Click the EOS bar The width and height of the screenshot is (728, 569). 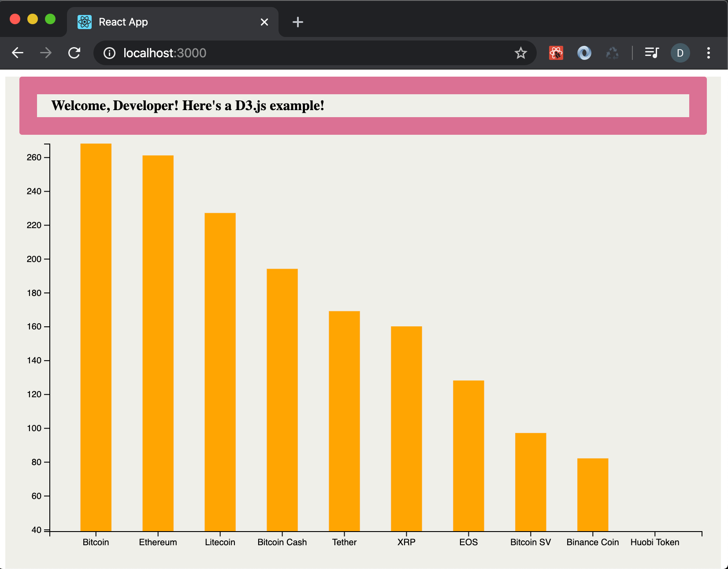coord(469,456)
